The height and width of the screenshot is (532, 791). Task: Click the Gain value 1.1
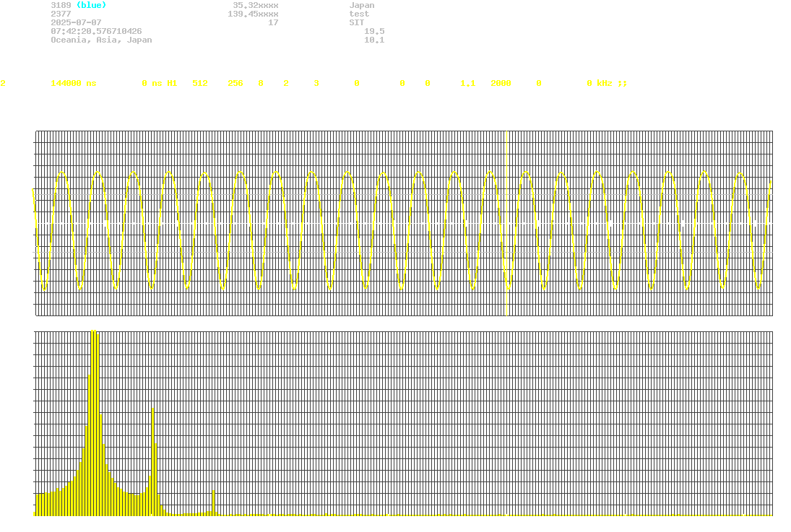coord(467,83)
